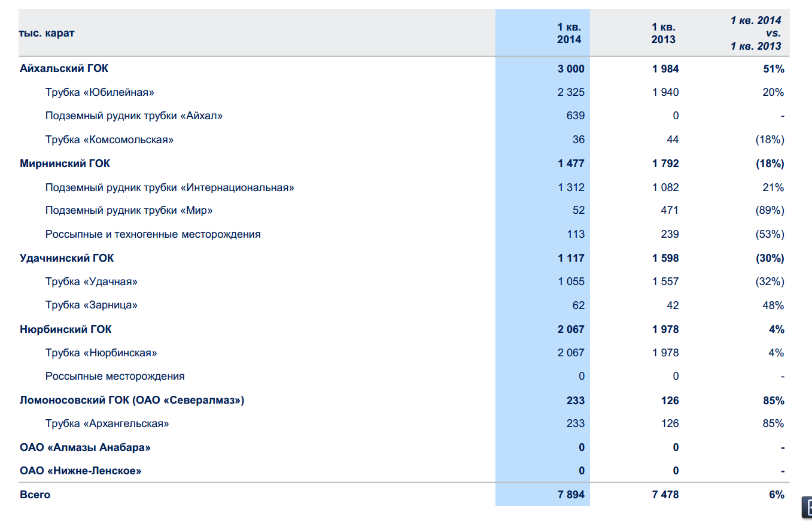This screenshot has height=524, width=812.
Task: Click the 62 value for Трубка «Зарница»
Action: 579,305
